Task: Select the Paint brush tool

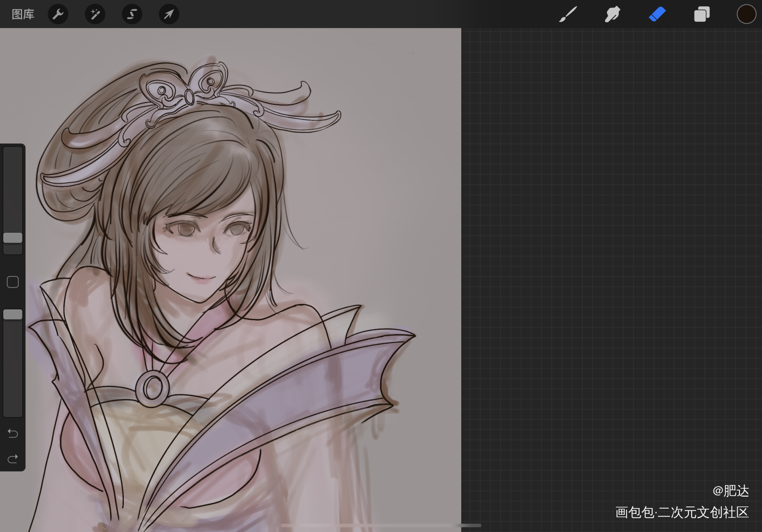Action: 568,14
